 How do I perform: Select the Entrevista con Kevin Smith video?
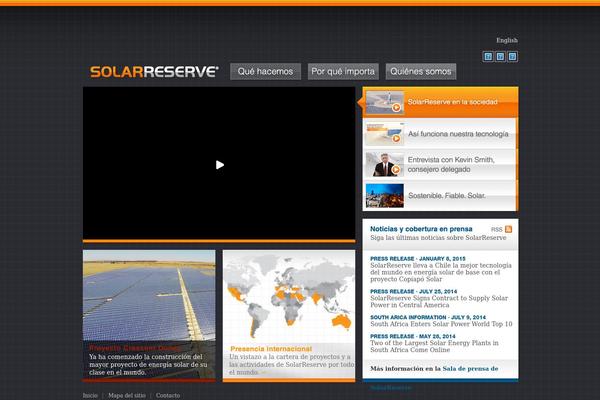[440, 165]
